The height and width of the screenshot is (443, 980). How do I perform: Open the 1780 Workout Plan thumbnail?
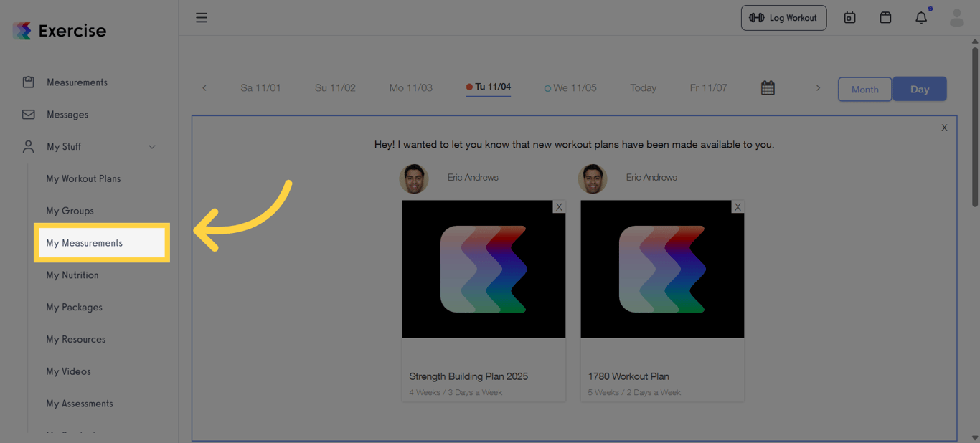point(662,269)
